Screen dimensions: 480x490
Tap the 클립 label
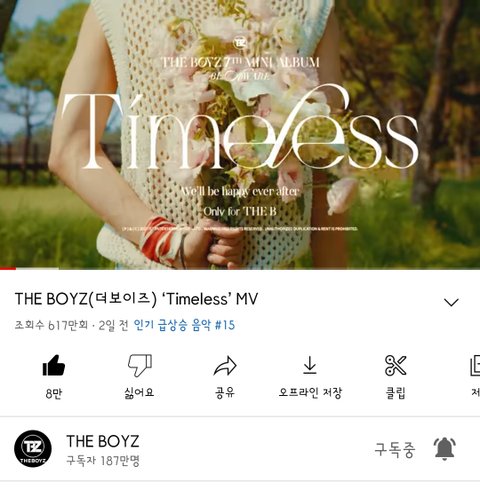[395, 393]
